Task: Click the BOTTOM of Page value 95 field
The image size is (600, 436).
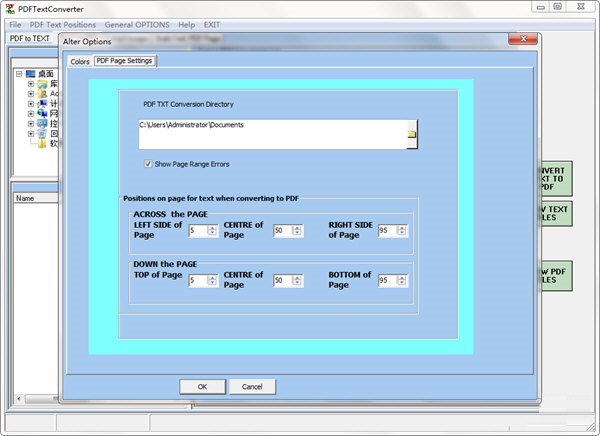Action: tap(388, 280)
